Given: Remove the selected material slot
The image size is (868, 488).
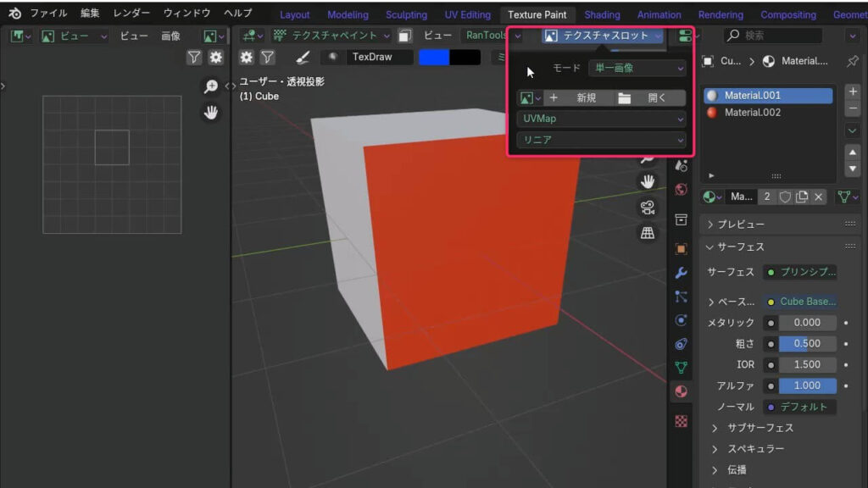Looking at the screenshot, I should (853, 108).
